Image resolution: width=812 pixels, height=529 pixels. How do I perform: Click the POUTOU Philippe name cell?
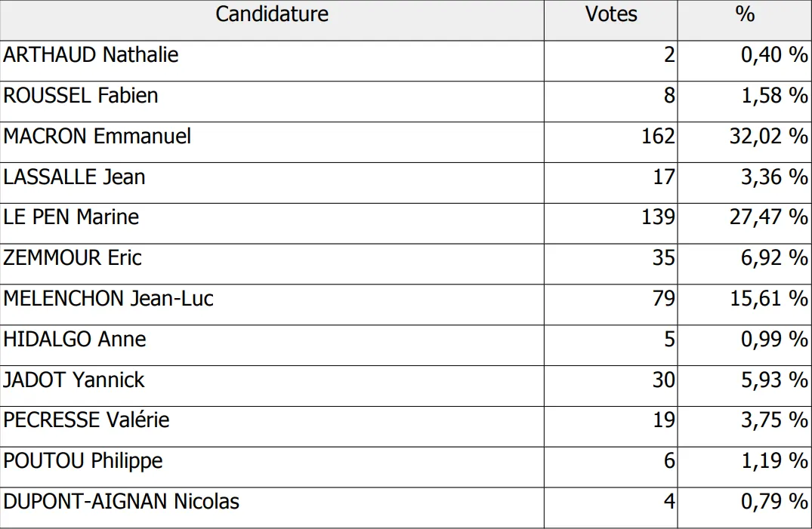coord(83,461)
